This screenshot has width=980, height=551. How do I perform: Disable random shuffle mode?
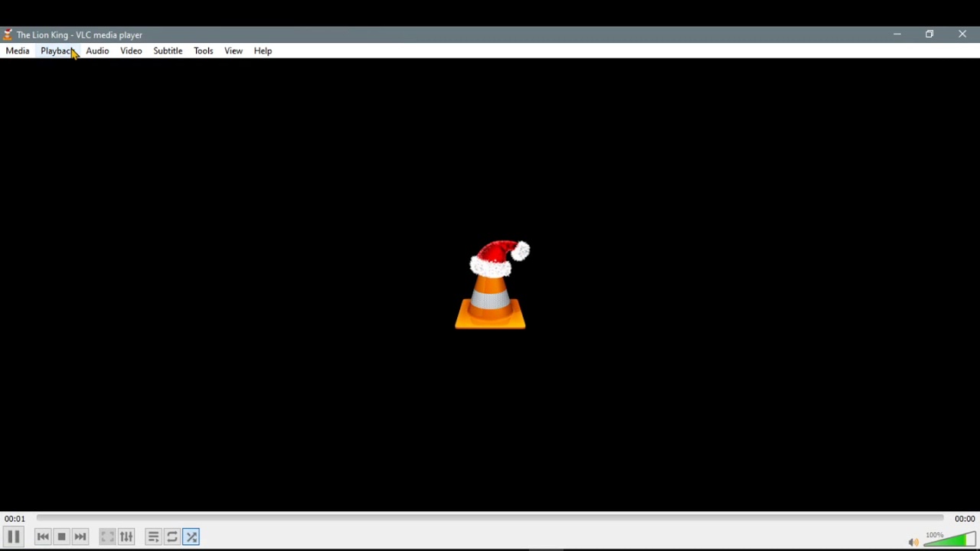[191, 537]
